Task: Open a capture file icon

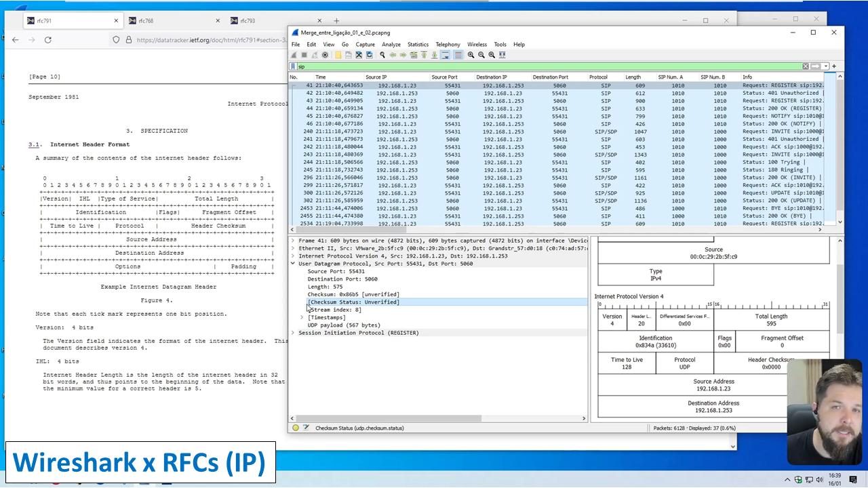Action: click(x=338, y=55)
